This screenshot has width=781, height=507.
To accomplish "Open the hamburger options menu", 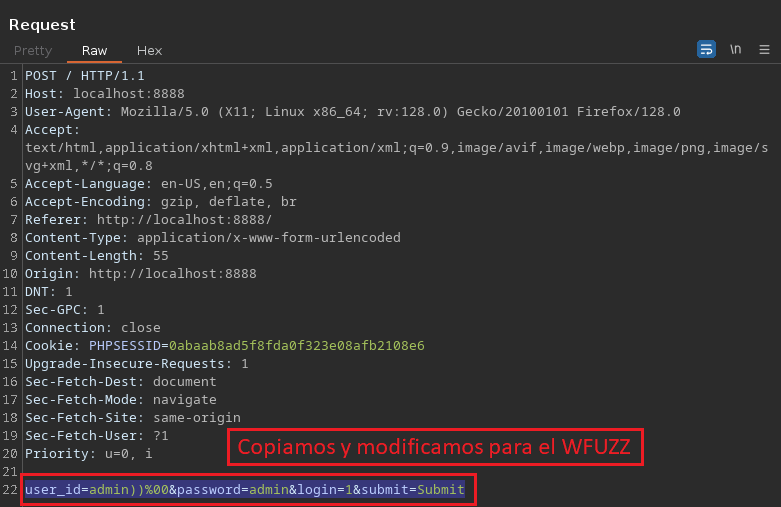I will tap(764, 49).
